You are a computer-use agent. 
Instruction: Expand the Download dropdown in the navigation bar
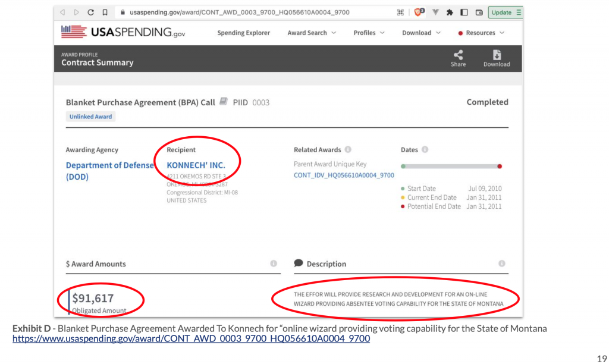[x=422, y=33]
